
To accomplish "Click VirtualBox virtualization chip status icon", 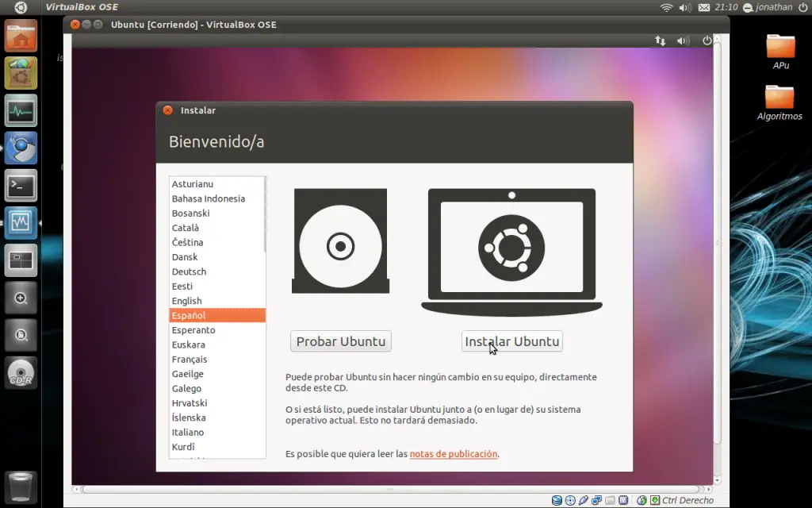I will coord(623,500).
